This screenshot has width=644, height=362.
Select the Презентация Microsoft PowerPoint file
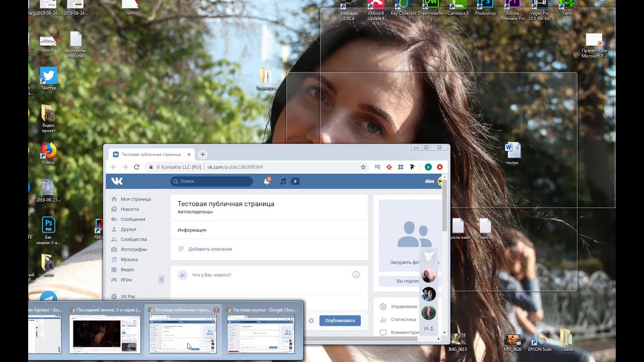(594, 46)
